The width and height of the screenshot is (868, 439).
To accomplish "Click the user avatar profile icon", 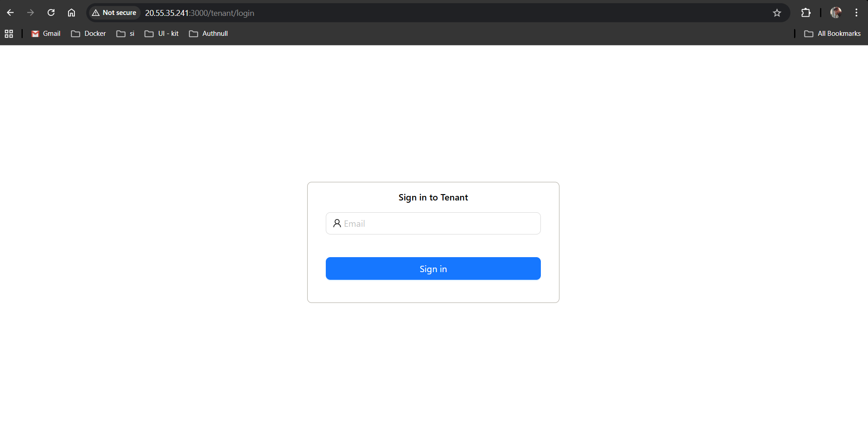I will (836, 12).
